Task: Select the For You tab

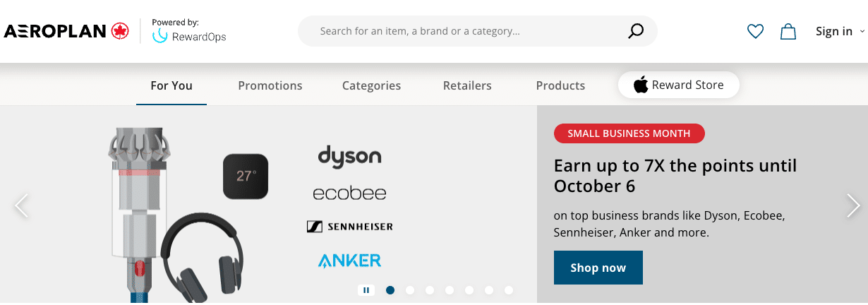Action: (171, 85)
